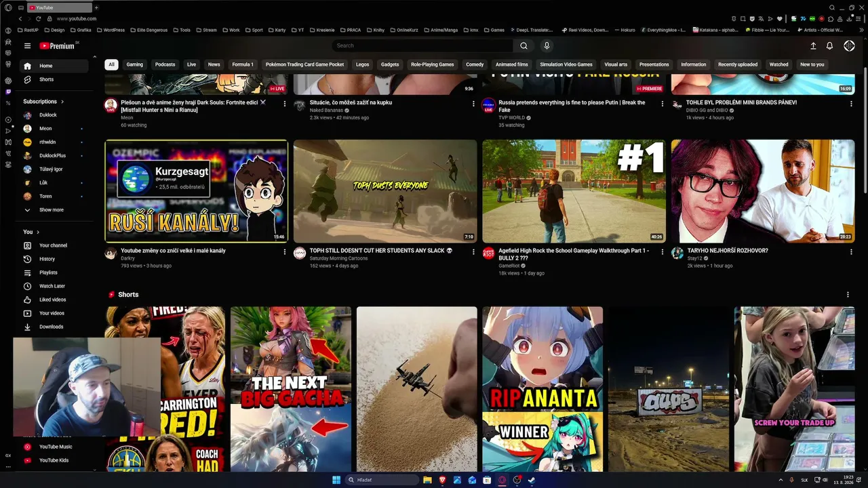Play the RIP ANANTA short
This screenshot has height=488, width=868.
coord(542,389)
